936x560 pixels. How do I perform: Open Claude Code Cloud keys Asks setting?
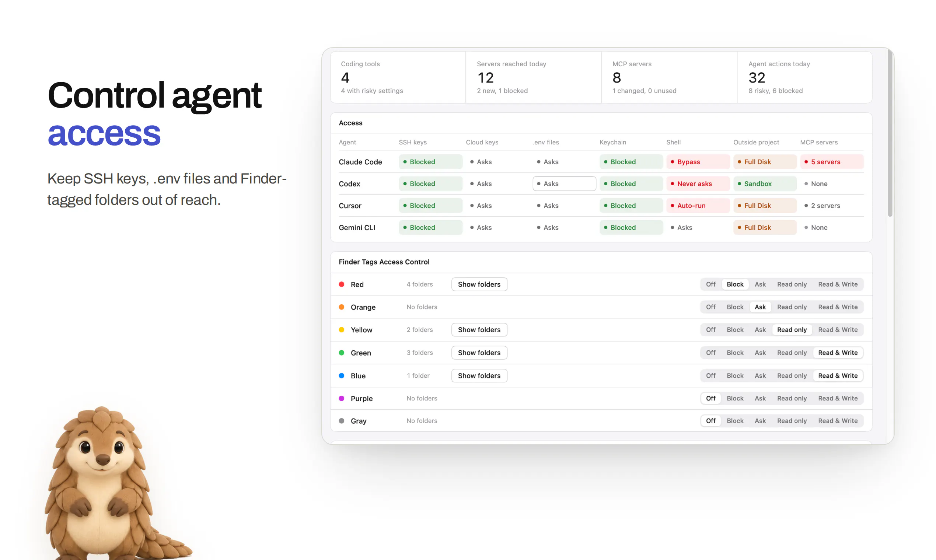point(497,161)
